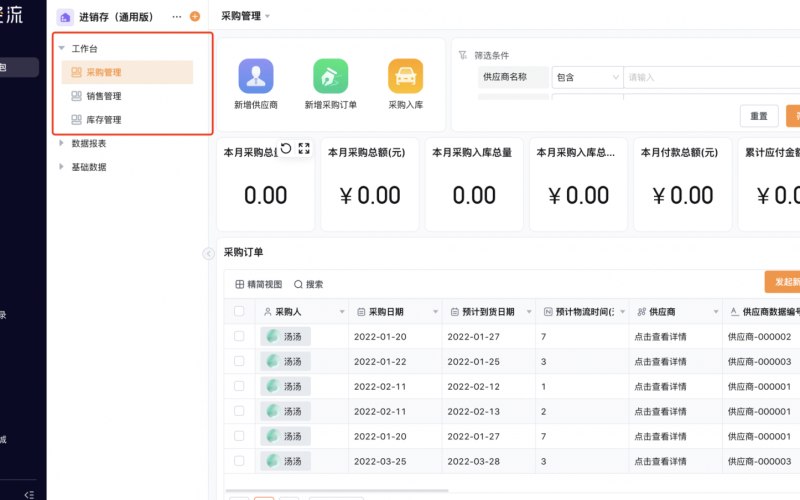
Task: Click the 新增采购订单 icon
Action: tap(331, 76)
